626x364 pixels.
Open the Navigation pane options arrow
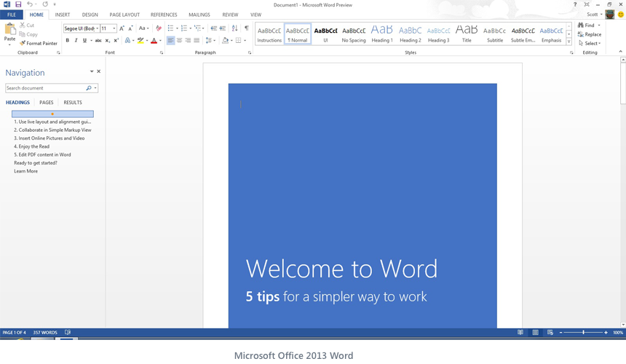(92, 71)
